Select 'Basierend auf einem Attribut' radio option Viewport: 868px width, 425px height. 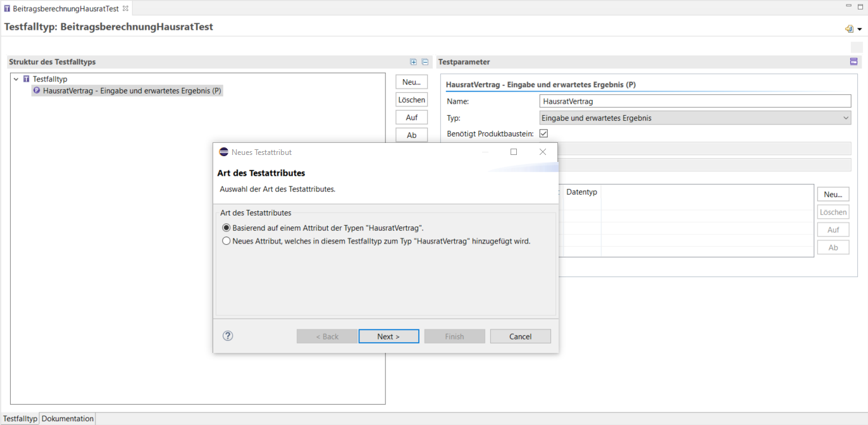(x=226, y=228)
